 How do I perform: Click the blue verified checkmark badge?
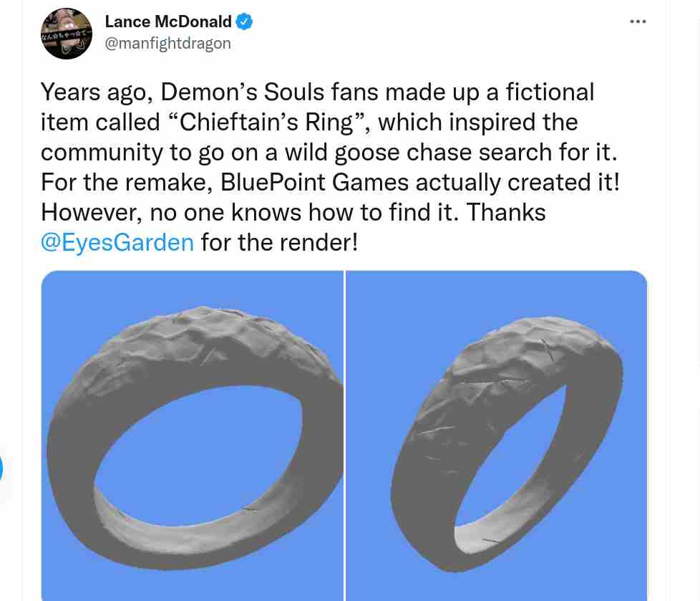point(244,22)
